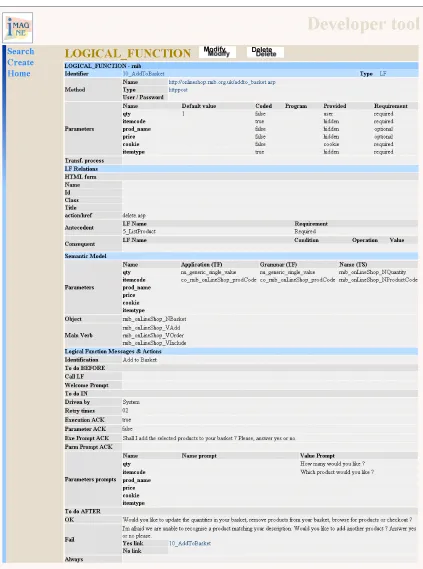423x569 pixels.
Task: Click 'Logical Function Messages & Actions' header
Action: [113, 351]
